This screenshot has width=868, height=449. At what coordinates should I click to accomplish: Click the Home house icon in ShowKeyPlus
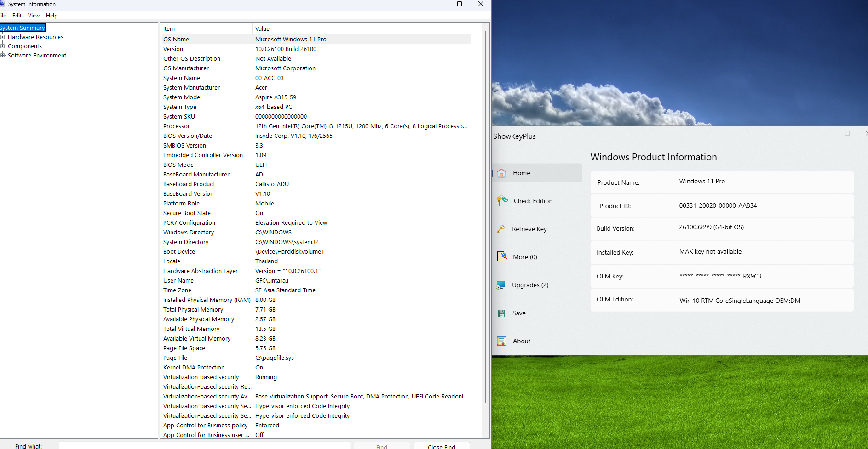501,173
